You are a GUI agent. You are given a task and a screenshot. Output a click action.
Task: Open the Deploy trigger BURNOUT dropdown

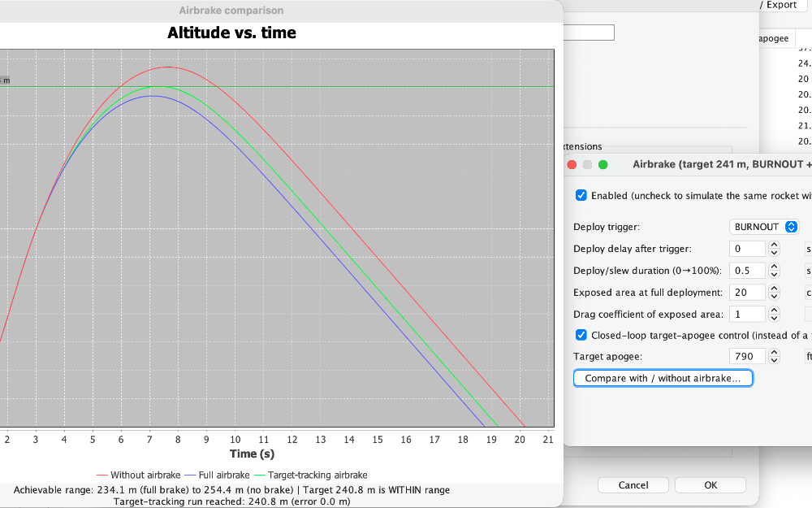pos(764,227)
